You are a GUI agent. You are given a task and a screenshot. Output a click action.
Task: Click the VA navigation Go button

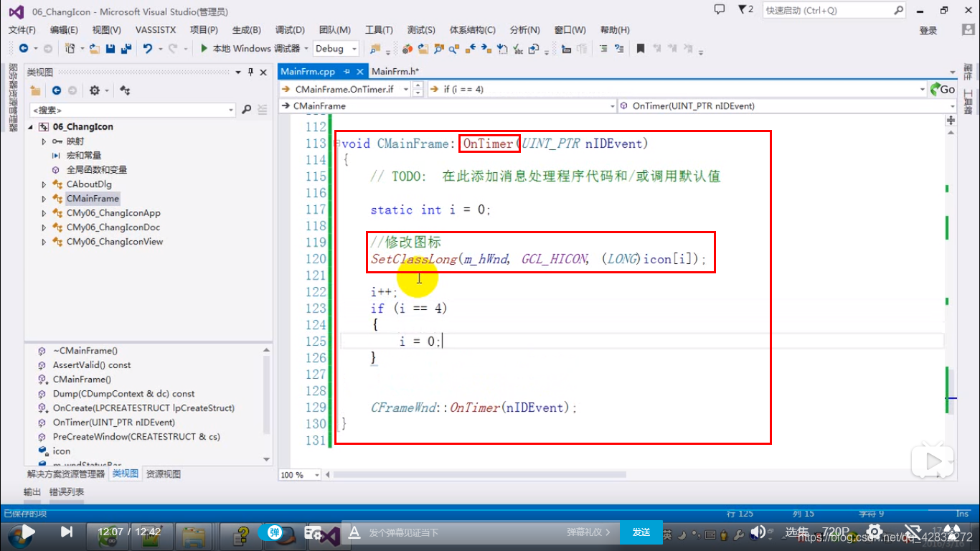(x=943, y=89)
